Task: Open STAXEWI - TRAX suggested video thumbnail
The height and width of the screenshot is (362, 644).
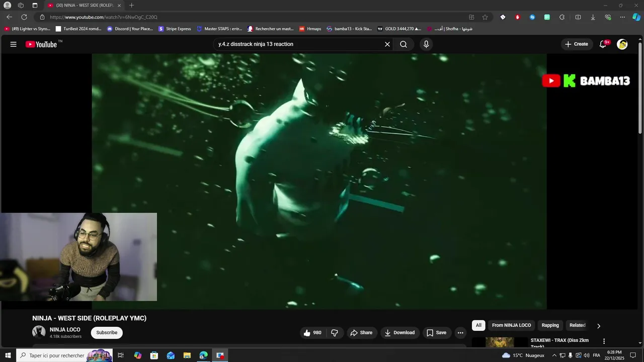Action: point(500,342)
